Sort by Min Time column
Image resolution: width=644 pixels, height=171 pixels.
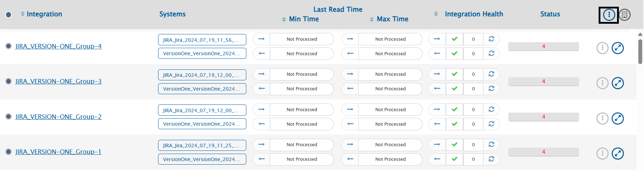[x=284, y=19]
